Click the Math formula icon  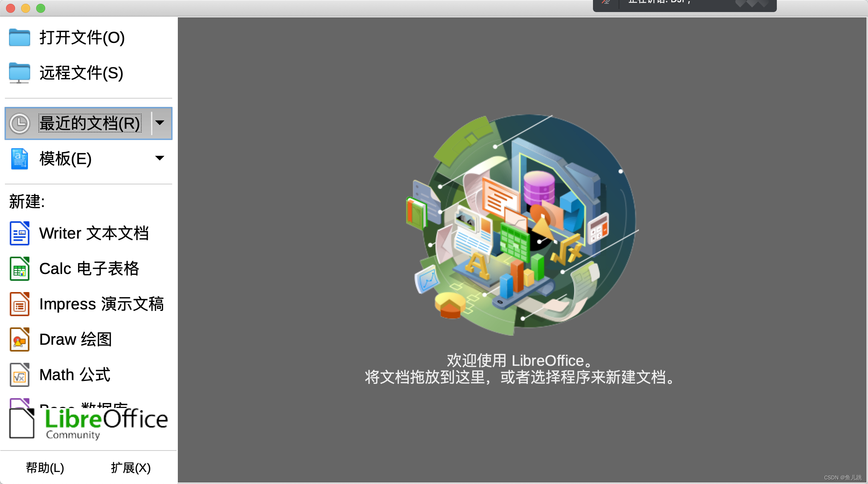click(19, 375)
